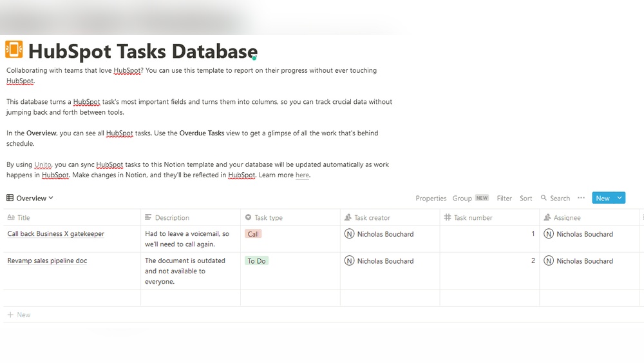
Task: Click the voicemail description cell
Action: coord(191,239)
